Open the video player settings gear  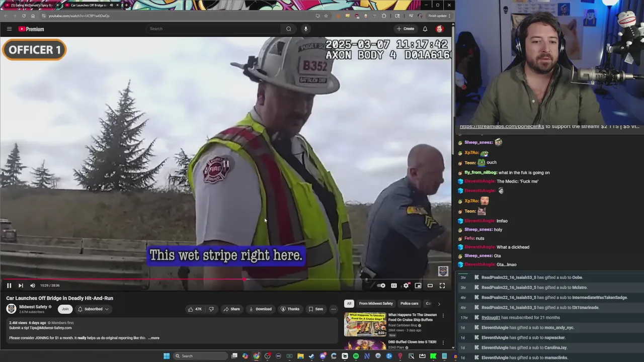point(406,286)
